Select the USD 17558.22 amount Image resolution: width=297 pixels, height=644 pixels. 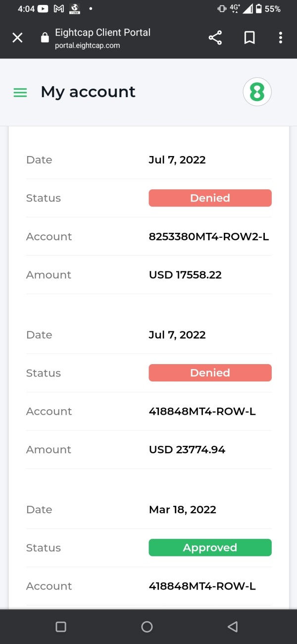pyautogui.click(x=185, y=275)
